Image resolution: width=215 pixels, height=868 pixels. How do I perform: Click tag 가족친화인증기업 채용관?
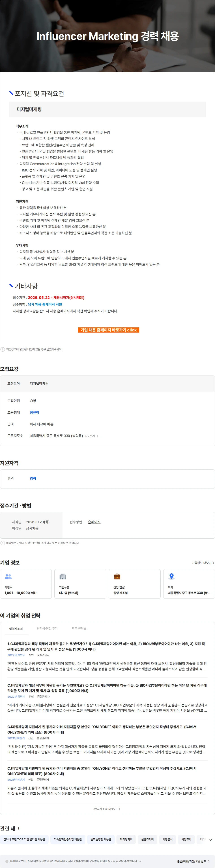pos(68,839)
